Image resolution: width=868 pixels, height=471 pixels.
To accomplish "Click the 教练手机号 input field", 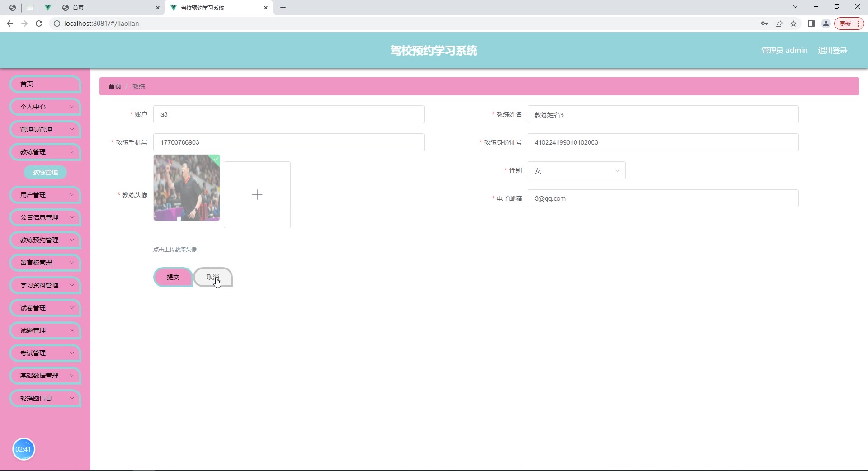I will point(289,142).
